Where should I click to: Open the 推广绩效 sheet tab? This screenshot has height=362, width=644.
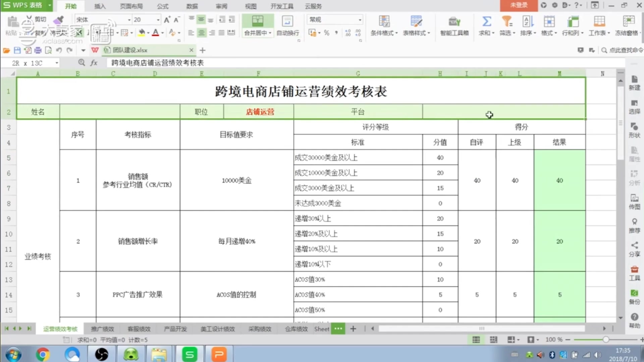(x=102, y=329)
